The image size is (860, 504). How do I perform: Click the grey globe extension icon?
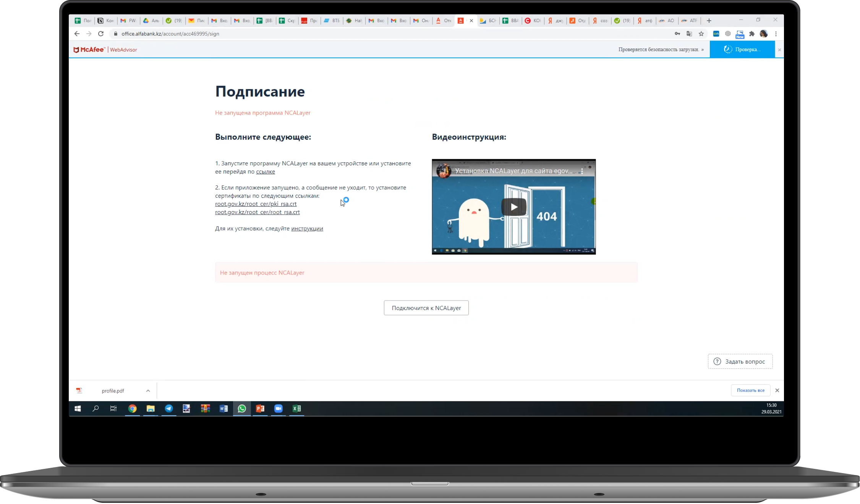pos(728,34)
